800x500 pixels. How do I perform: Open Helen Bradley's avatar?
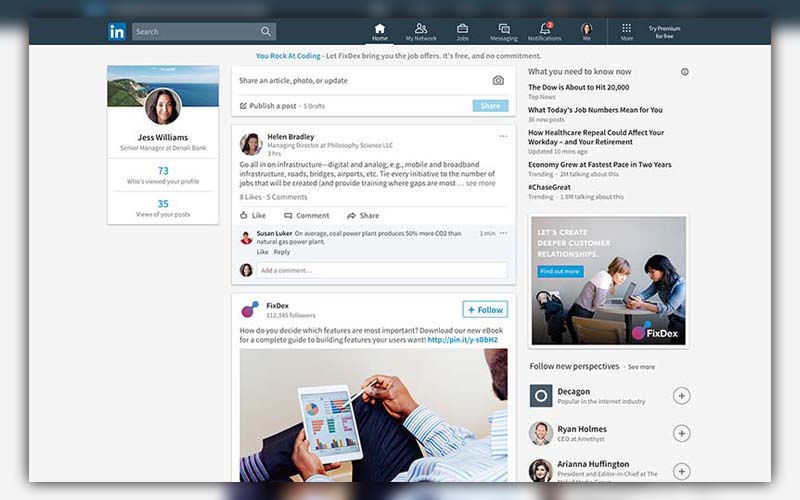[251, 144]
